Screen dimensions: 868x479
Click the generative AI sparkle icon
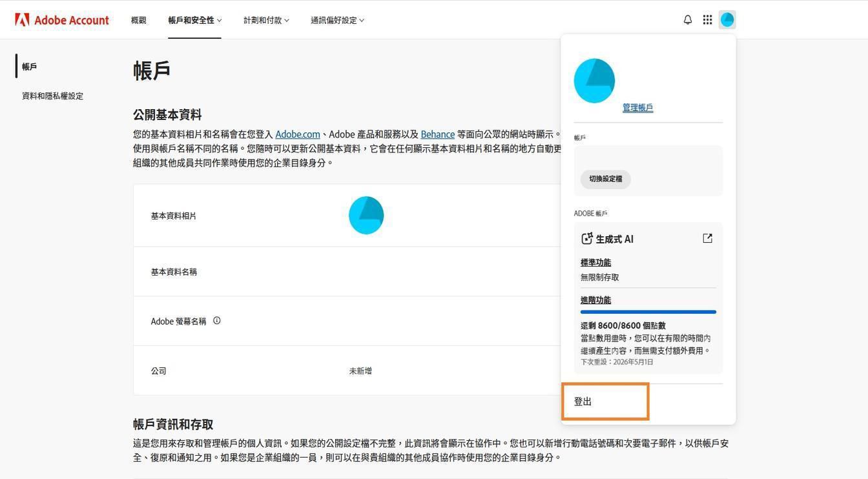586,239
